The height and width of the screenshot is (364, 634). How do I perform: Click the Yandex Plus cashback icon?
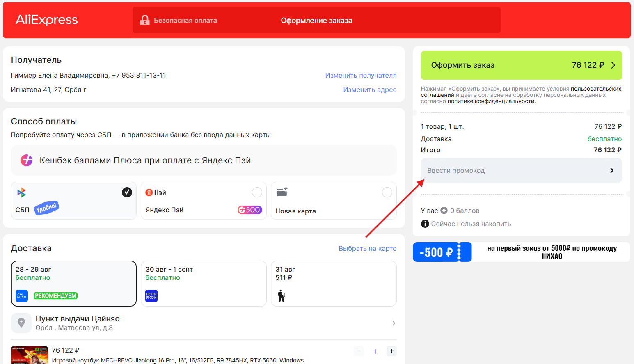[27, 160]
